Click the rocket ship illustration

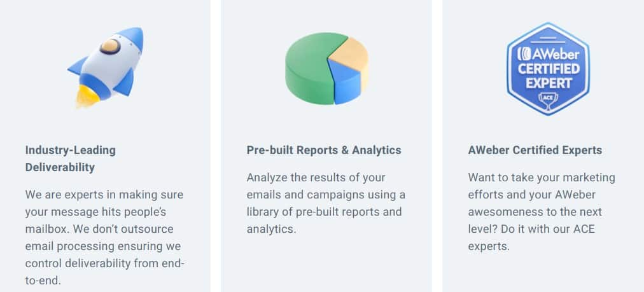(106, 67)
